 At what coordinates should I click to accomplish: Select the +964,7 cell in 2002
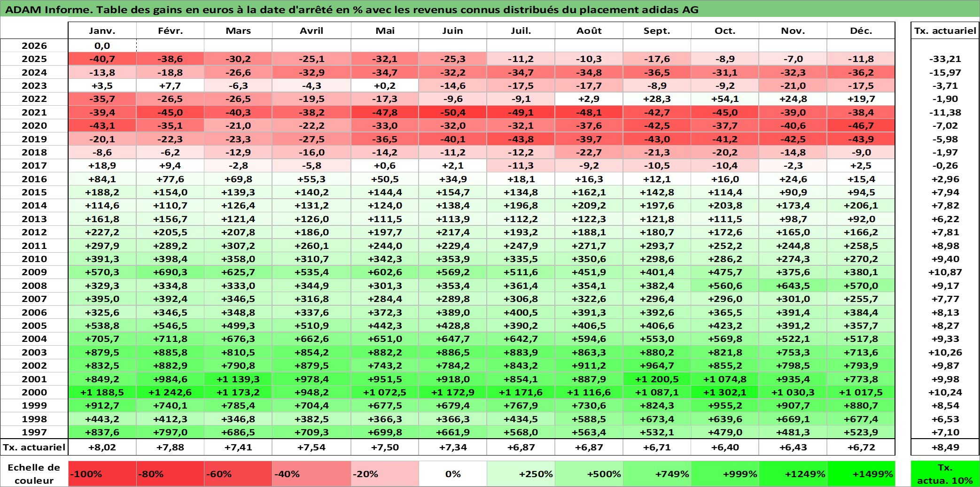[657, 365]
